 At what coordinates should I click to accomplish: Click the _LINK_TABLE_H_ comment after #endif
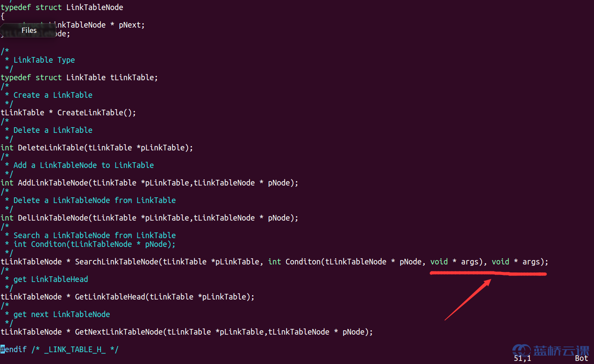coord(75,350)
